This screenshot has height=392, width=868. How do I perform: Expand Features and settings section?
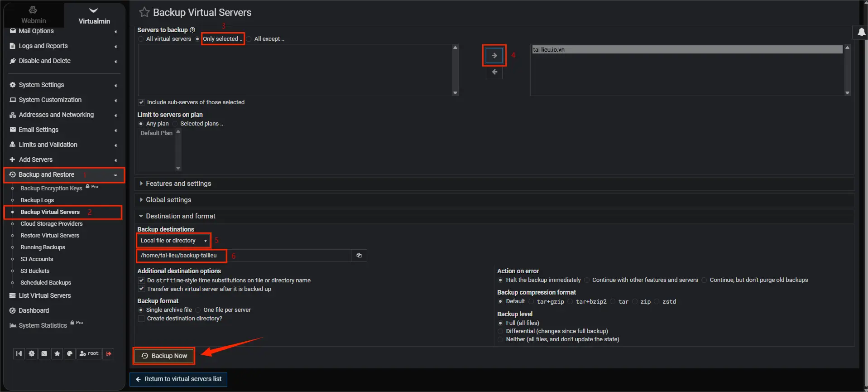494,184
